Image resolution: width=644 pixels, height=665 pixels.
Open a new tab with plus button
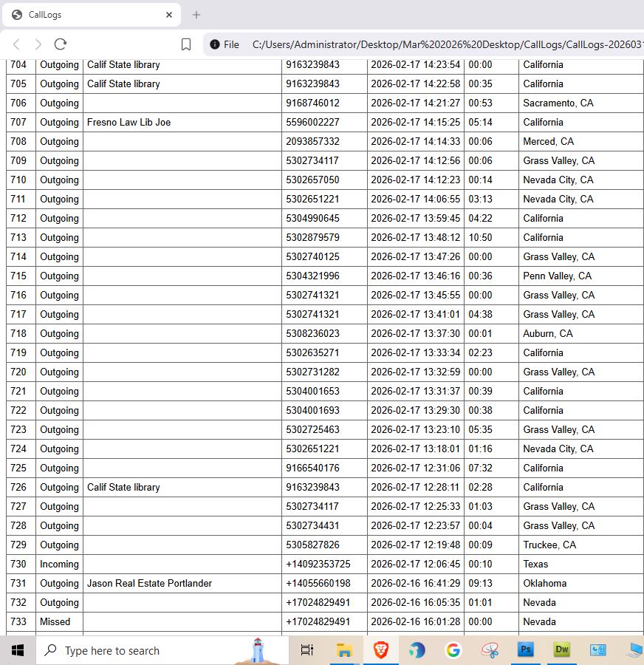(x=196, y=15)
